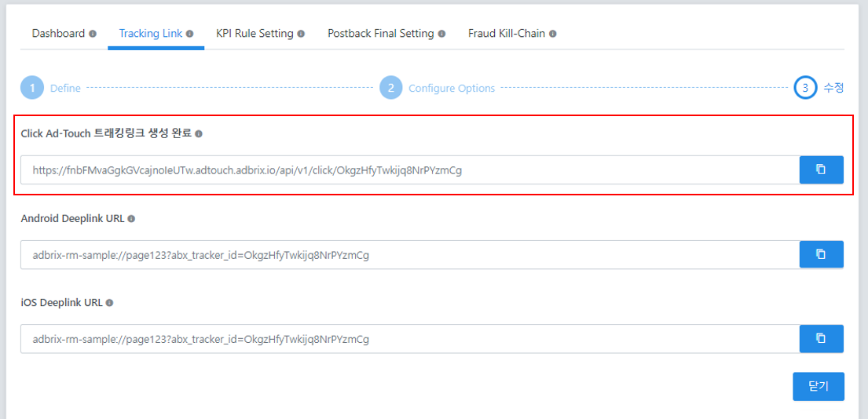Viewport: 868px width, 419px height.
Task: Click the 닫기 close button
Action: tap(819, 386)
